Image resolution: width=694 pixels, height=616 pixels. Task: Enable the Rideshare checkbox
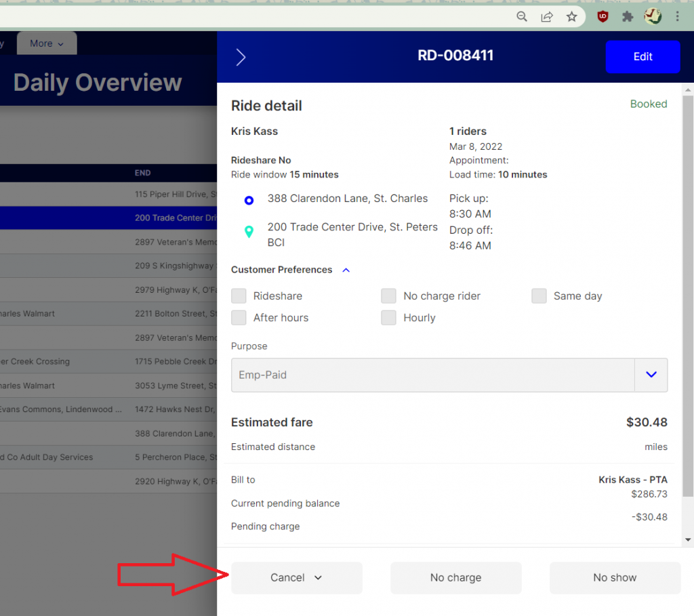point(239,296)
